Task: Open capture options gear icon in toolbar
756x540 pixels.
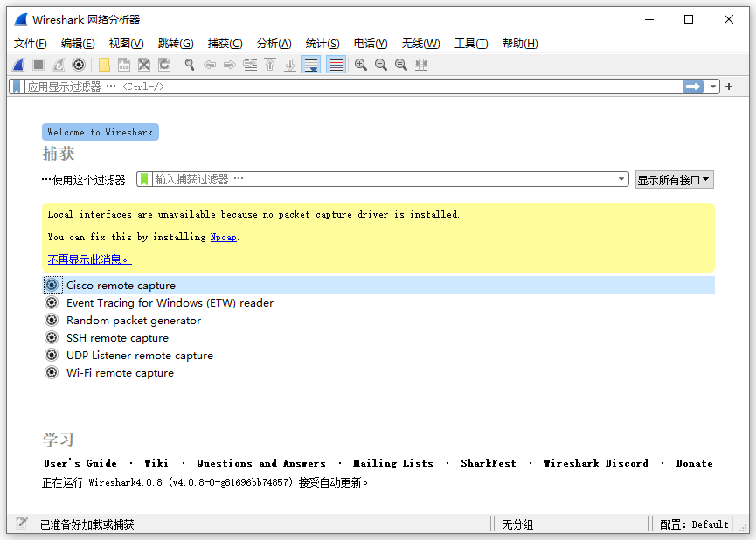Action: point(79,65)
